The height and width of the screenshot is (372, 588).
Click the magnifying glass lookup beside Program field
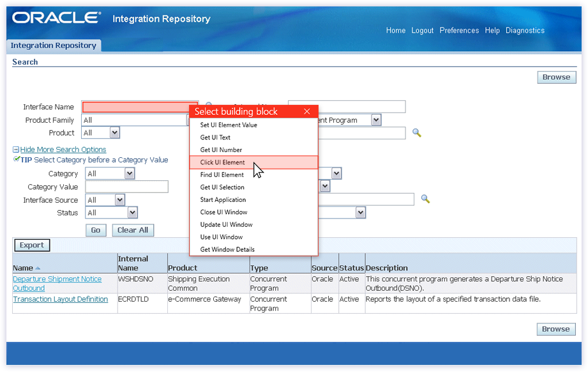[418, 133]
